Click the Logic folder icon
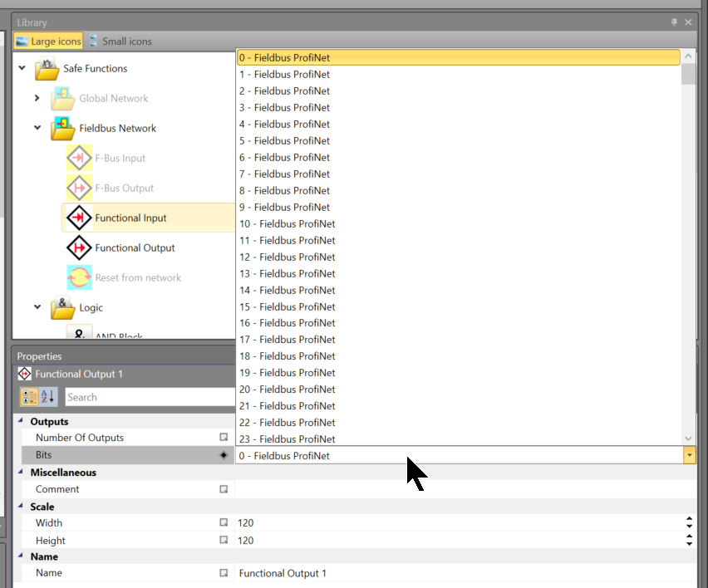The height and width of the screenshot is (588, 708). (x=62, y=307)
